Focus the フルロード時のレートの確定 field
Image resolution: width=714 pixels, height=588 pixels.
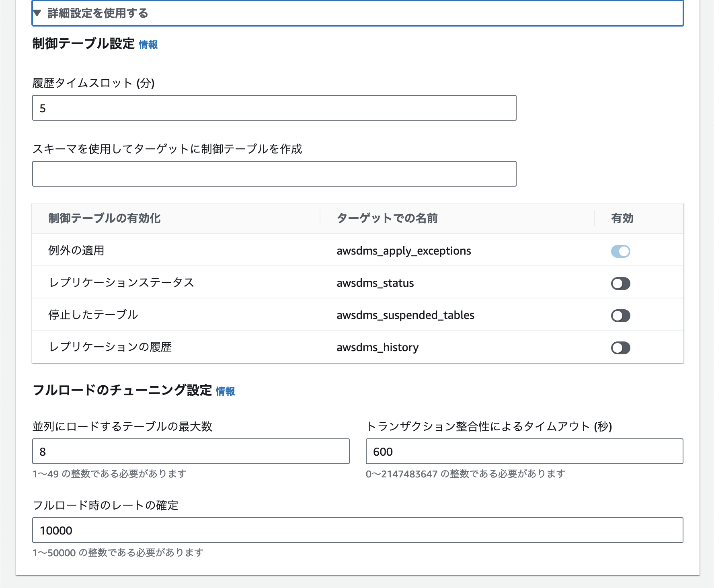click(x=357, y=530)
